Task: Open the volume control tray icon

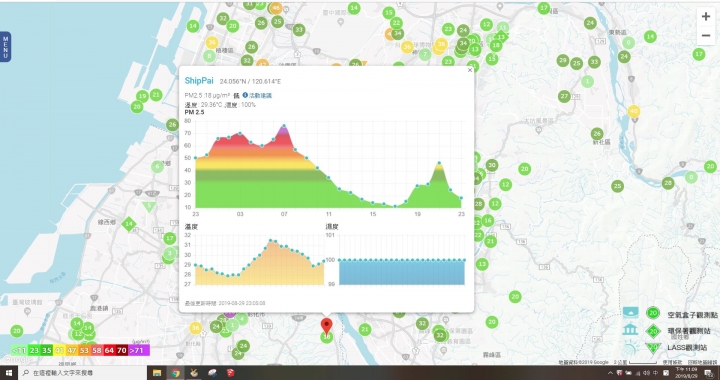Action: point(647,373)
